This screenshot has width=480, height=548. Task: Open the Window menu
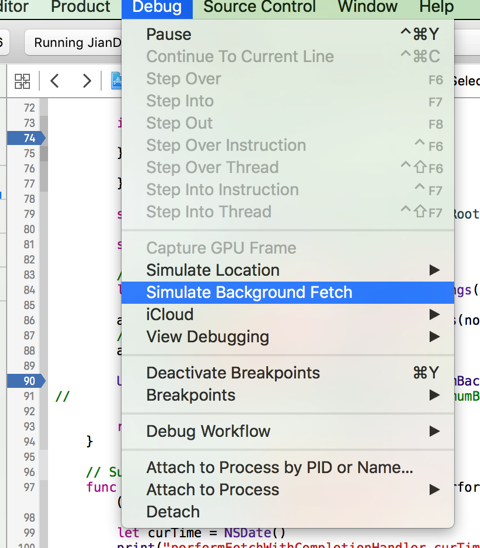[x=367, y=7]
